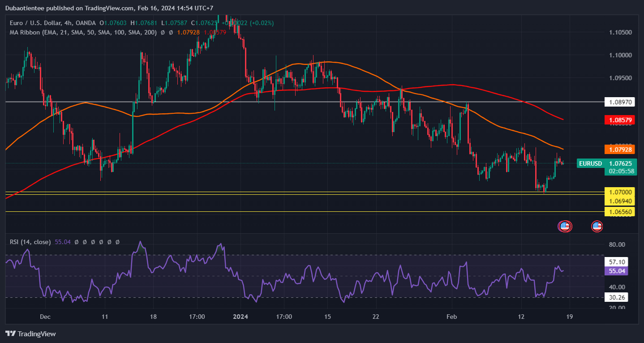The width and height of the screenshot is (644, 343).
Task: Click the white 1.08970 price label
Action: (620, 102)
